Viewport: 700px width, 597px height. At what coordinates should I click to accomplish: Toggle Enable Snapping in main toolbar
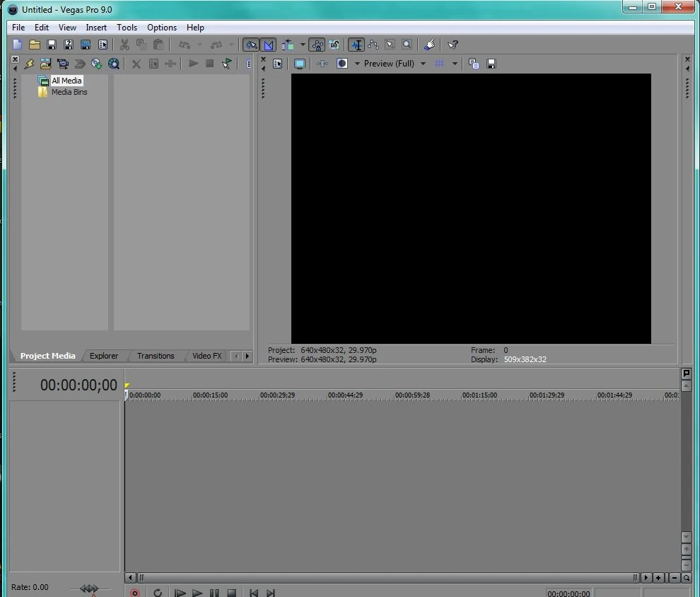pyautogui.click(x=251, y=45)
